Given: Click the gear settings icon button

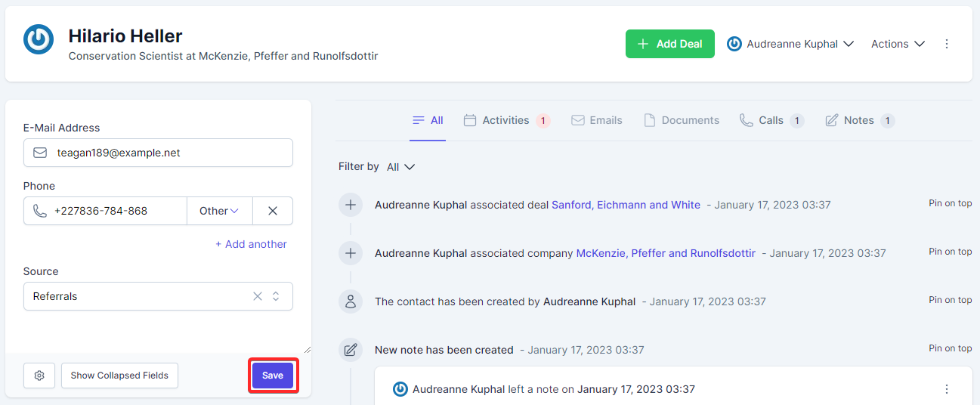Looking at the screenshot, I should point(39,376).
